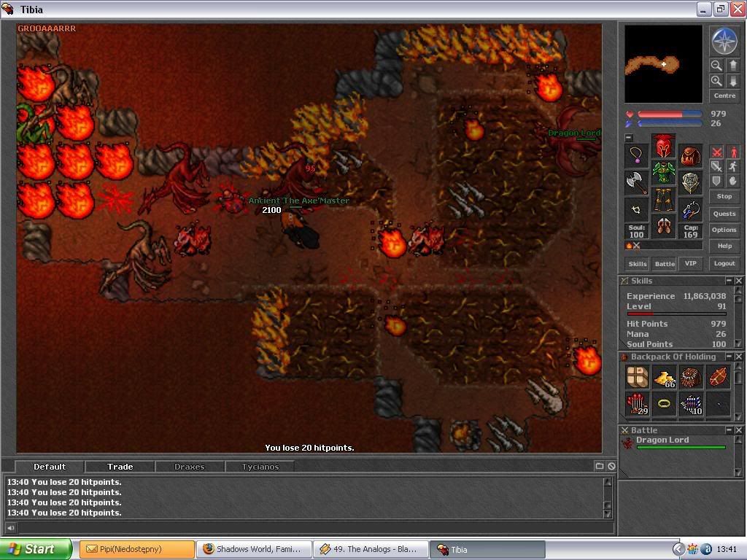Viewport: 747px width, 560px height.
Task: Toggle the Skills window button
Action: tap(638, 264)
